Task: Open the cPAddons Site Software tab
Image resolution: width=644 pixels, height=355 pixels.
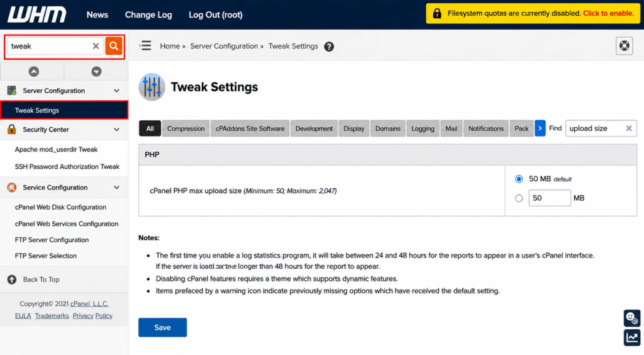Action: coord(250,128)
